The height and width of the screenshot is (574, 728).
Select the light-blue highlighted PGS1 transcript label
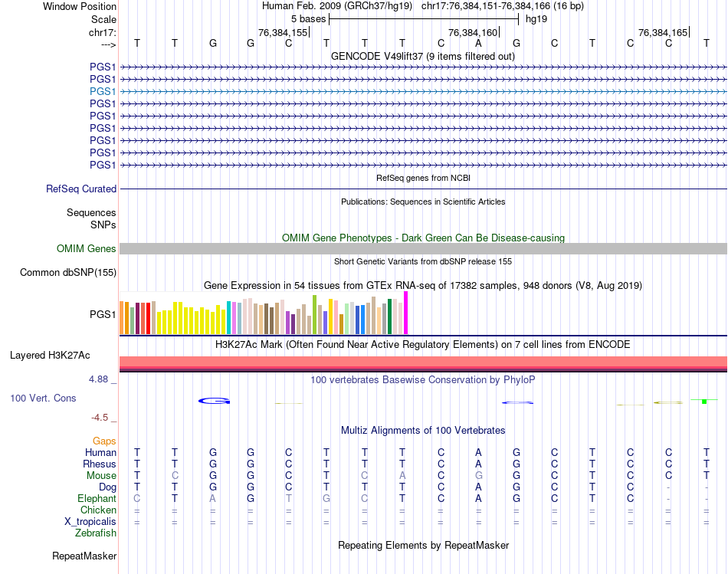tap(103, 91)
